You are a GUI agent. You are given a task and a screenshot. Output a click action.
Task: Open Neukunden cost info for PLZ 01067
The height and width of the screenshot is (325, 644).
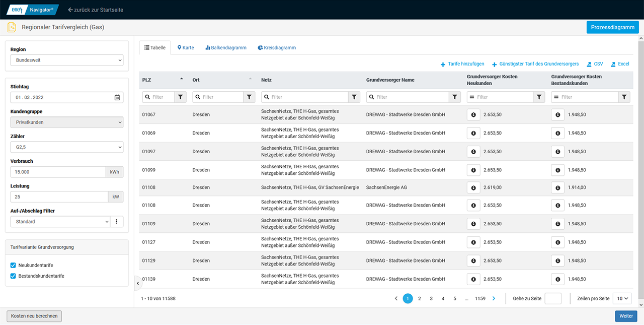(x=473, y=115)
